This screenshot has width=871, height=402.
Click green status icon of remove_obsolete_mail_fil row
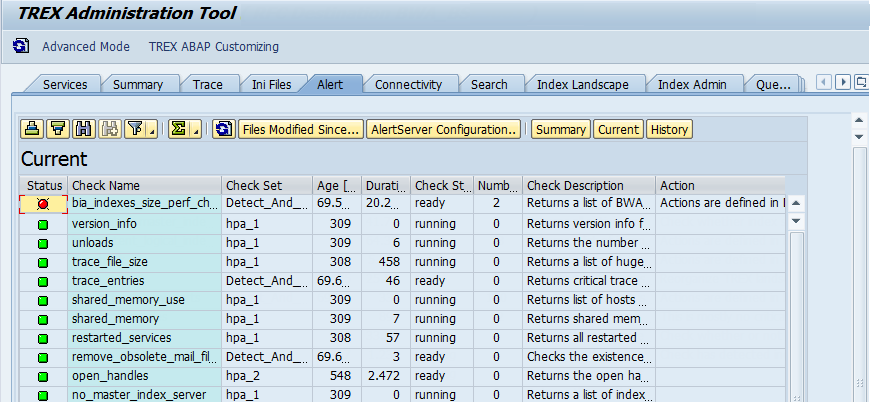coord(43,357)
